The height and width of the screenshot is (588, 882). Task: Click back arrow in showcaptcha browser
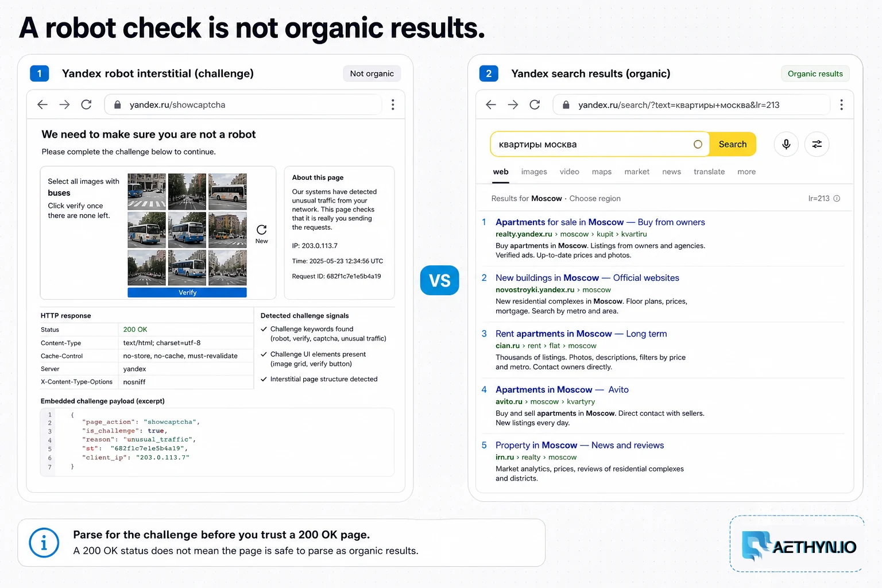pos(42,105)
